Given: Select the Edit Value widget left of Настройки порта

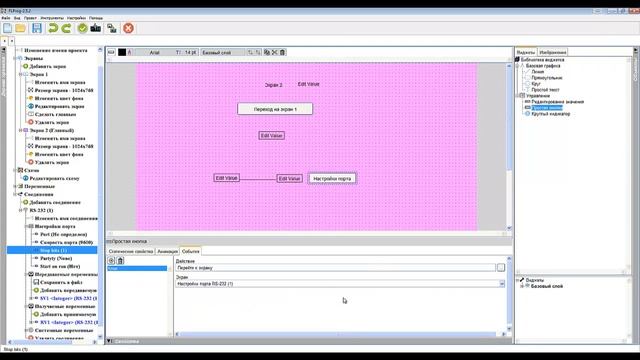Looking at the screenshot, I should [289, 178].
